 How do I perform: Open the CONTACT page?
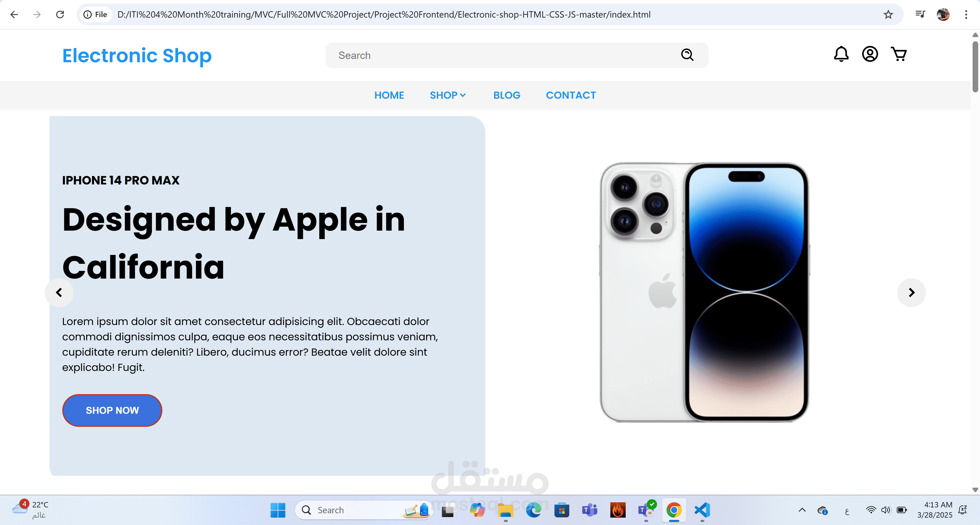pos(571,95)
